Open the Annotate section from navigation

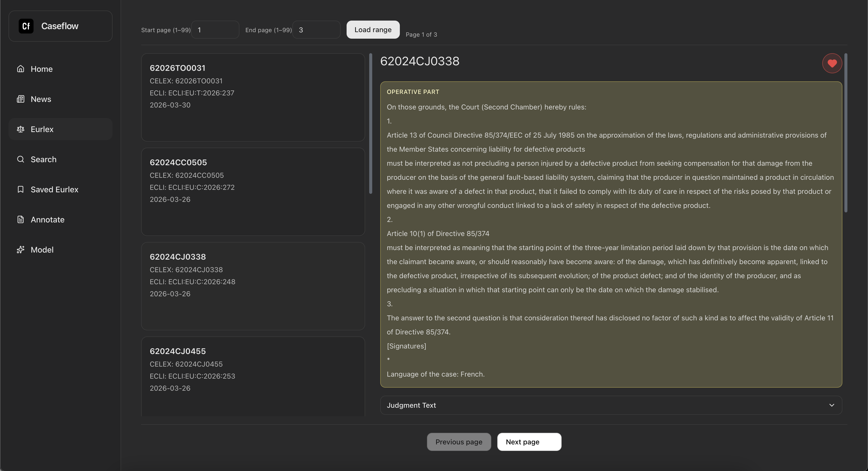[x=47, y=219]
